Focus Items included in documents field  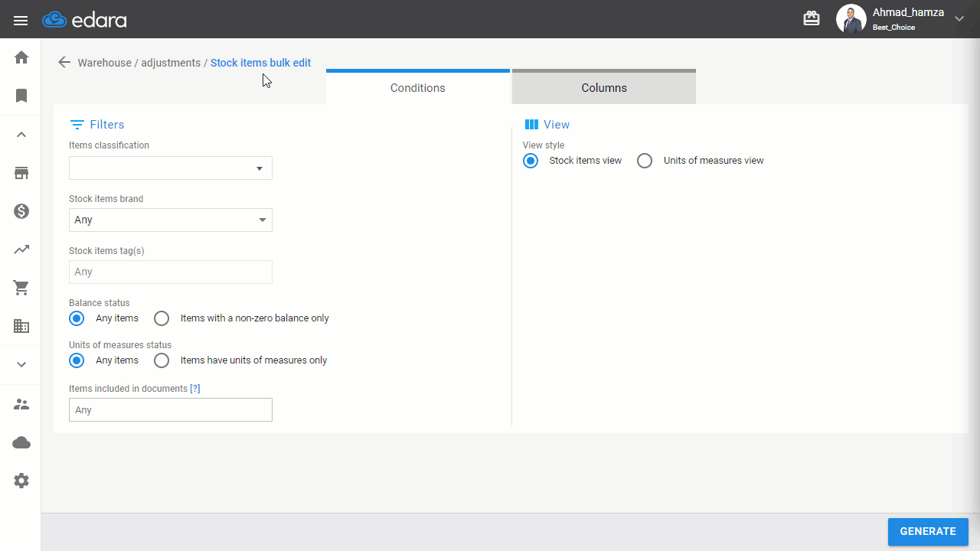[x=171, y=409]
